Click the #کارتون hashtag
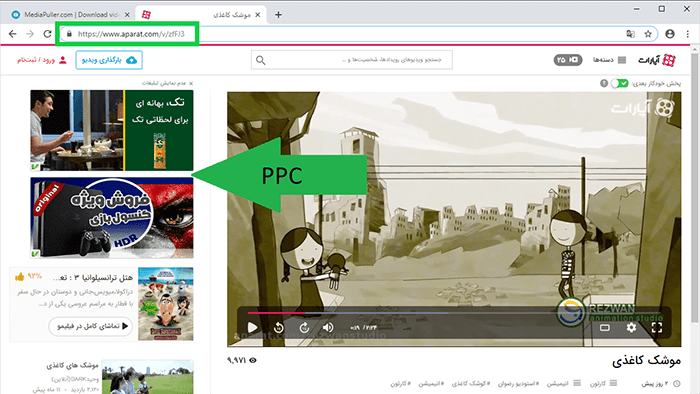 click(400, 384)
